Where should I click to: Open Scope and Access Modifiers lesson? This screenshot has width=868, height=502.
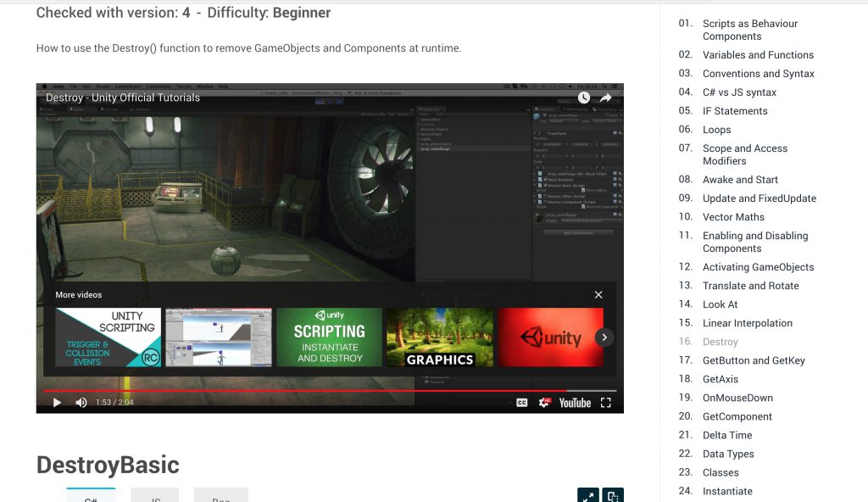[x=745, y=154]
